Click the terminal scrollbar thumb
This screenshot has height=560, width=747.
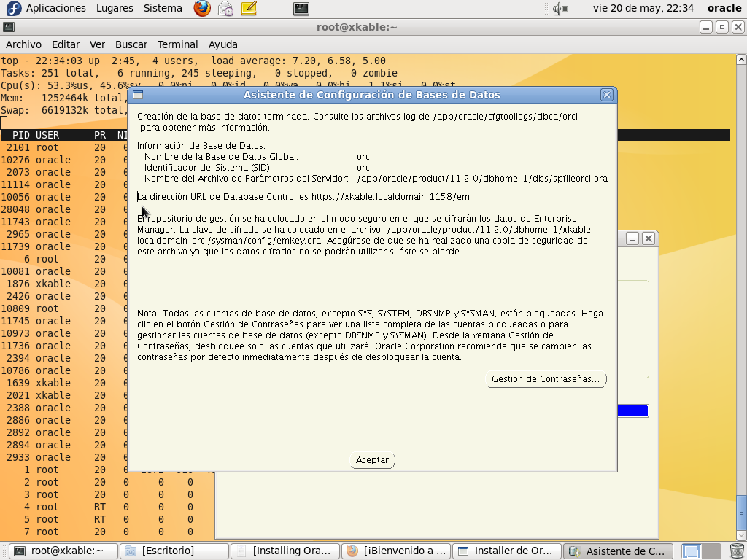[741, 513]
